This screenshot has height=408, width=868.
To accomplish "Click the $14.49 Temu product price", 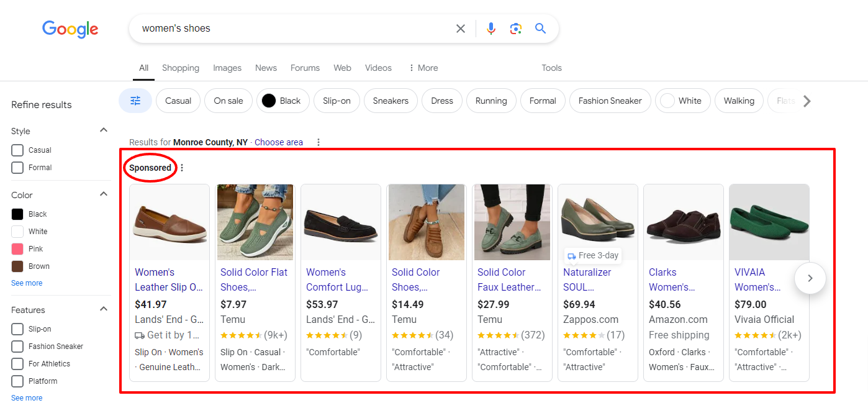I will tap(408, 304).
